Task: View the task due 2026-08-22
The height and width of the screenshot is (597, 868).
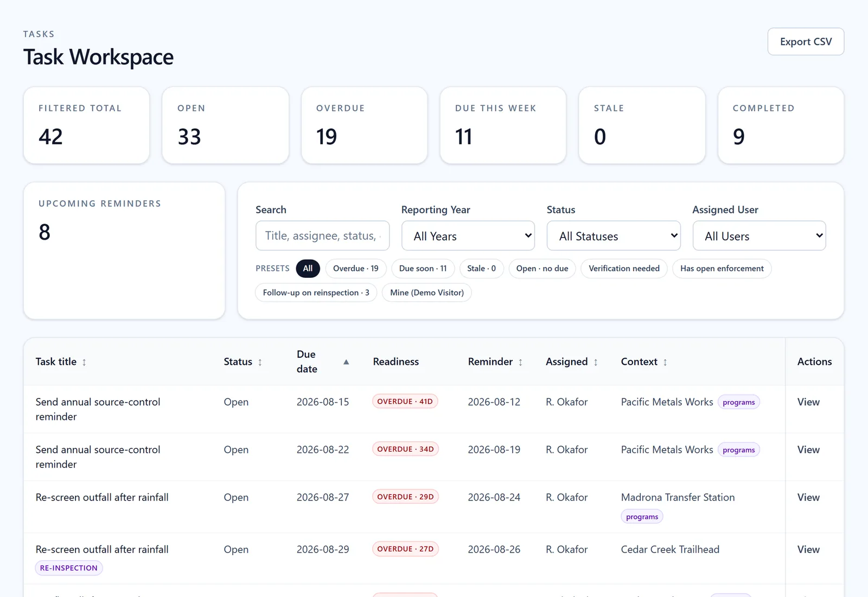Action: tap(808, 450)
